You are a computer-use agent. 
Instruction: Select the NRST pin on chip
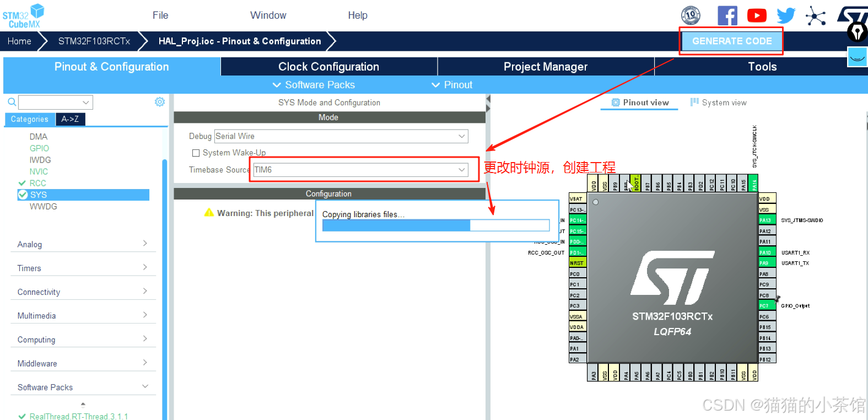coord(578,263)
